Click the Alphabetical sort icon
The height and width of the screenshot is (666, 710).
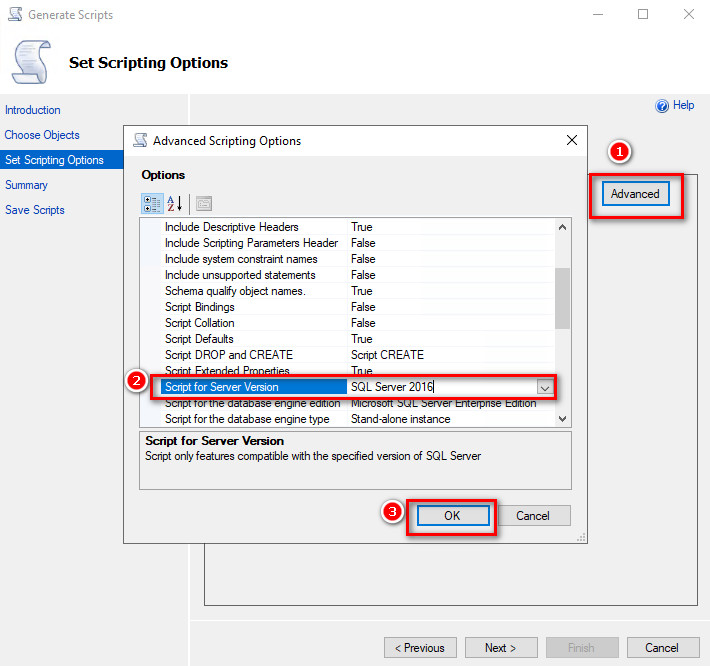click(174, 204)
